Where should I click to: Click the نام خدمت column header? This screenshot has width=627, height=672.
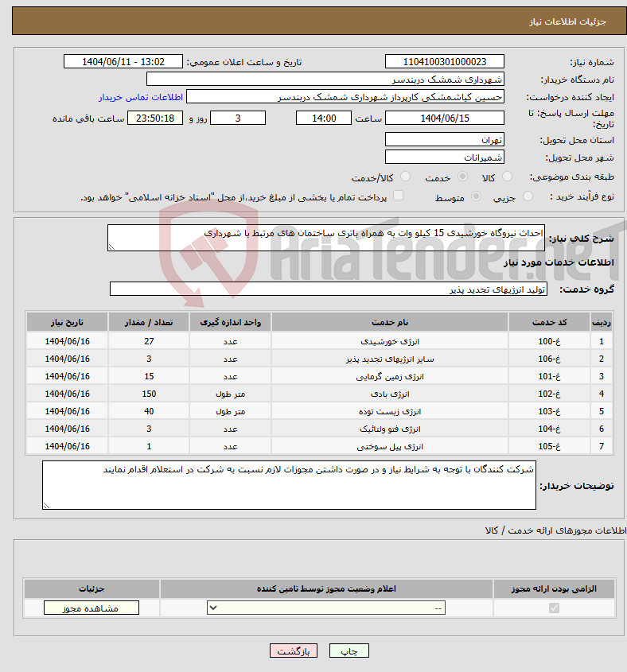[x=390, y=322]
